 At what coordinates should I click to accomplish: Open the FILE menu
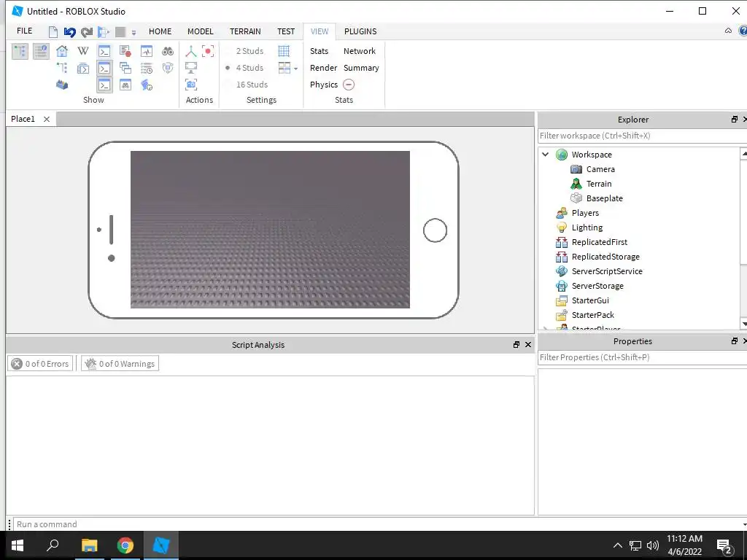coord(24,31)
